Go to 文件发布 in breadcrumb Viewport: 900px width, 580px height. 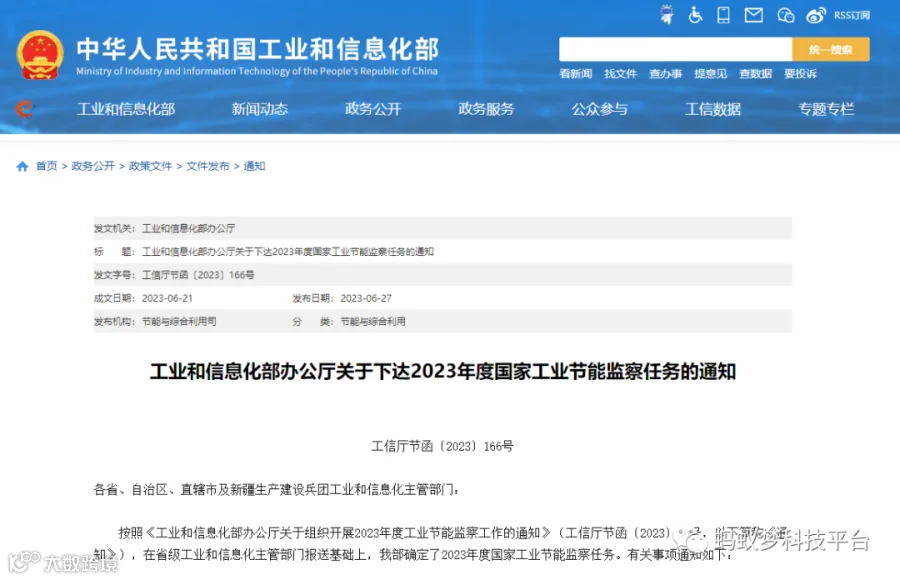coord(208,167)
